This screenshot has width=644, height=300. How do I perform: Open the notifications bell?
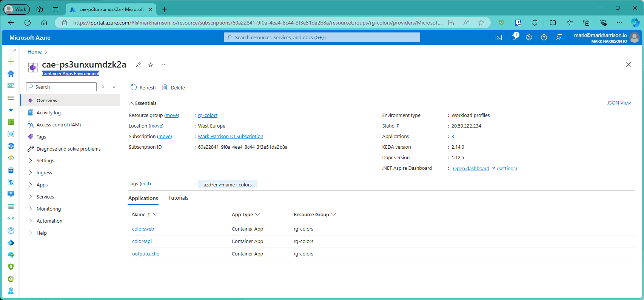[514, 37]
